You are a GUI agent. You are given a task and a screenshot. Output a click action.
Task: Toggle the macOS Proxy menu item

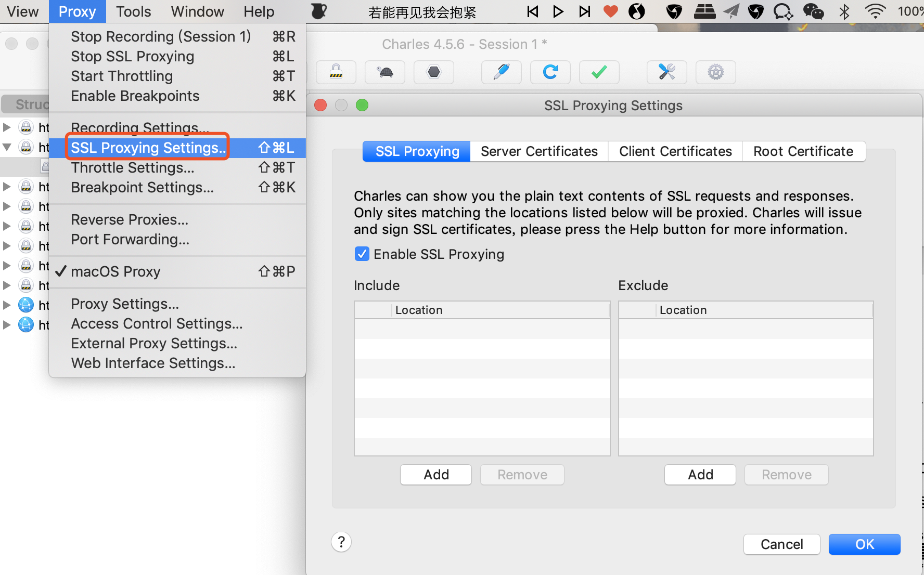click(x=177, y=271)
